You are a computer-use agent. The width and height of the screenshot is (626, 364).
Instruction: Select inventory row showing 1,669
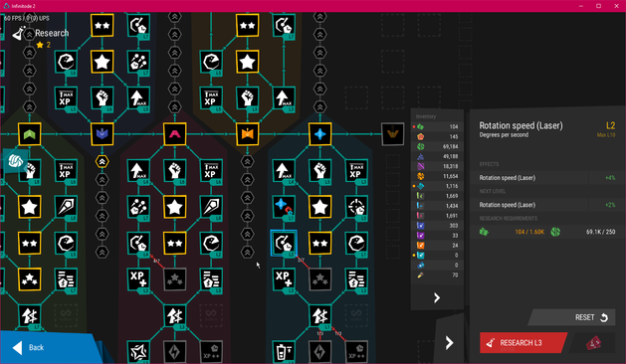point(437,196)
